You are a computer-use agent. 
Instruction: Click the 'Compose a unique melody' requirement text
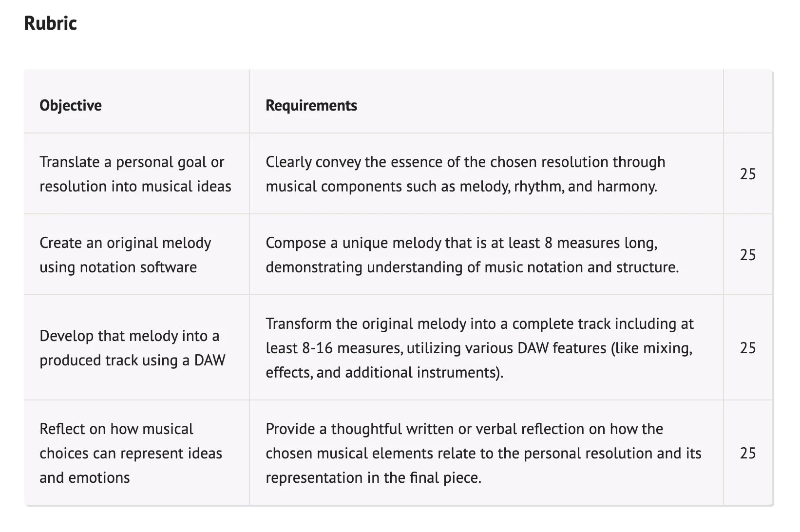tap(461, 243)
